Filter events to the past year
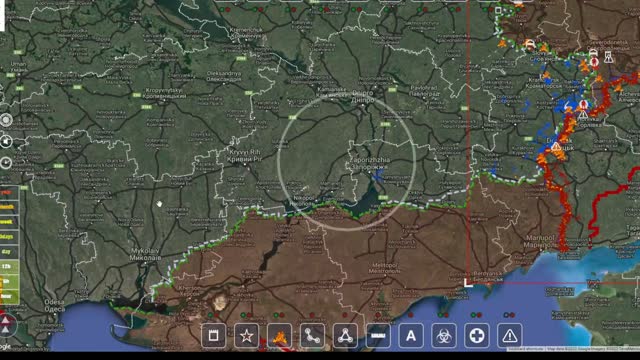This screenshot has height=360, width=640. click(x=9, y=192)
